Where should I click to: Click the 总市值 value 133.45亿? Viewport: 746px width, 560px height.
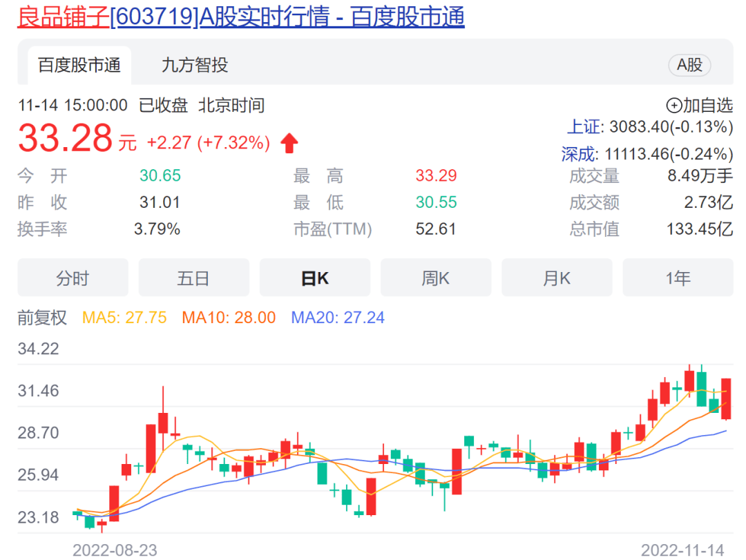pyautogui.click(x=699, y=229)
